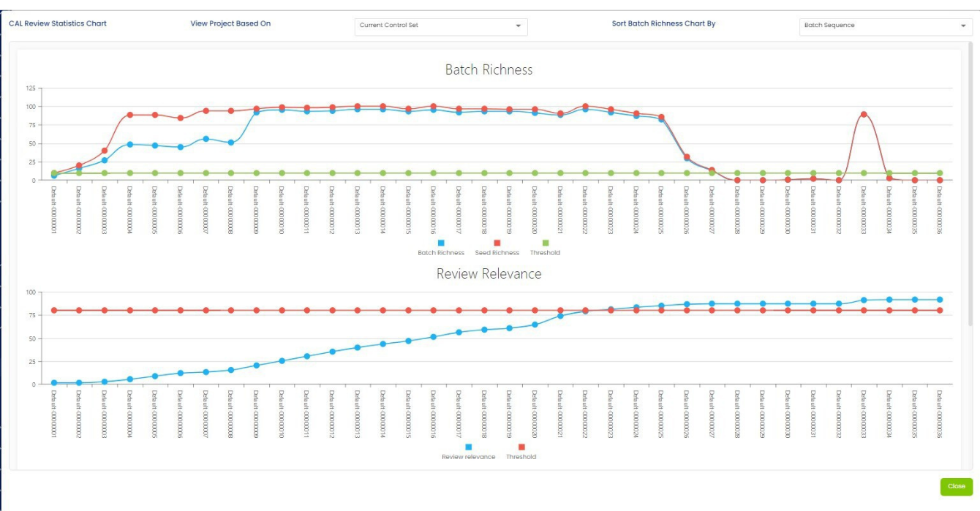Image resolution: width=980 pixels, height=511 pixels.
Task: Click the Review Relevance chart title
Action: 489,274
